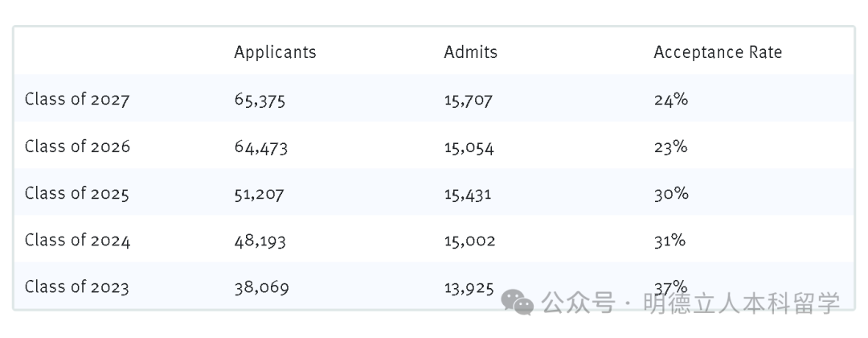Click the 30% acceptance rate cell

tap(670, 194)
